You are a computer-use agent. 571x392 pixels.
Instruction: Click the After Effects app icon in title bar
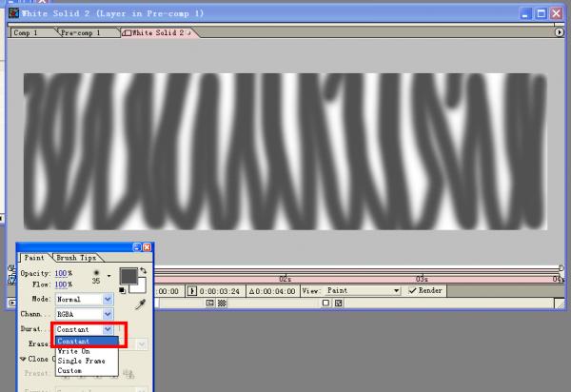click(x=14, y=13)
